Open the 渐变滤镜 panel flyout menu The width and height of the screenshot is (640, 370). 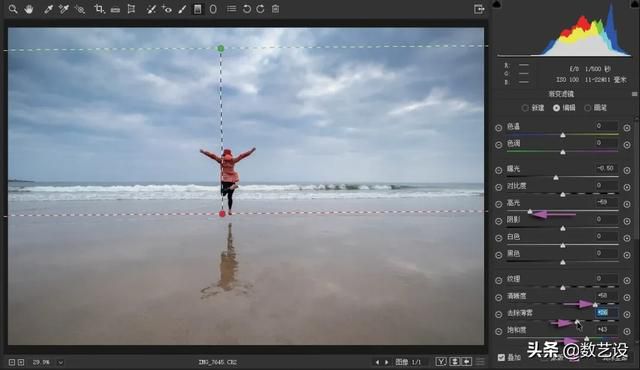pos(634,94)
